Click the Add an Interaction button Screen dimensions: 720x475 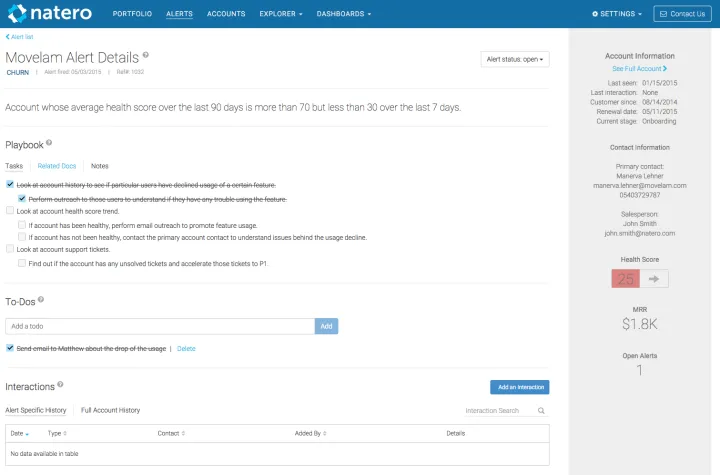[x=519, y=387]
